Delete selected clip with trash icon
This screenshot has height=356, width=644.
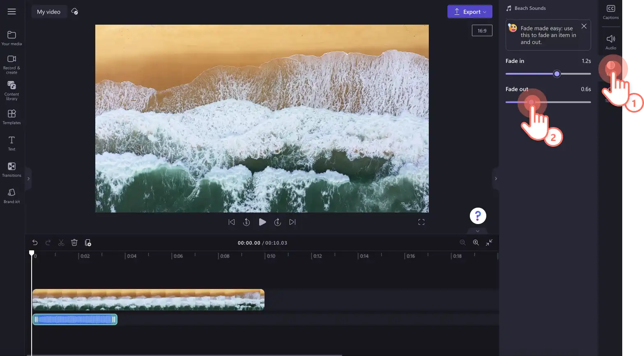(x=74, y=243)
